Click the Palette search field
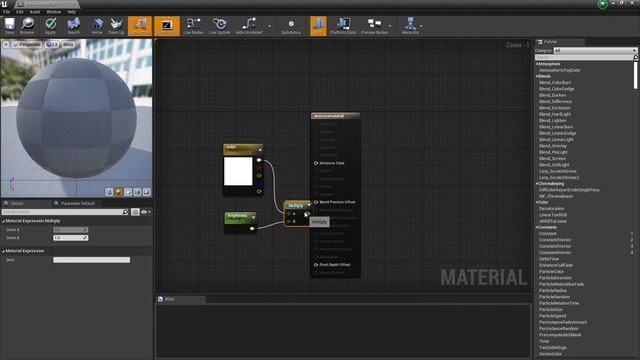 (x=586, y=58)
